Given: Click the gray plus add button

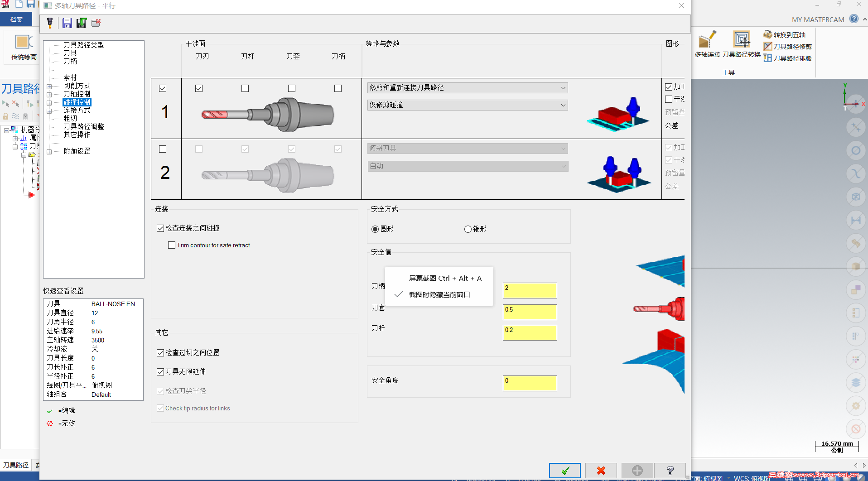Looking at the screenshot, I should (x=637, y=471).
